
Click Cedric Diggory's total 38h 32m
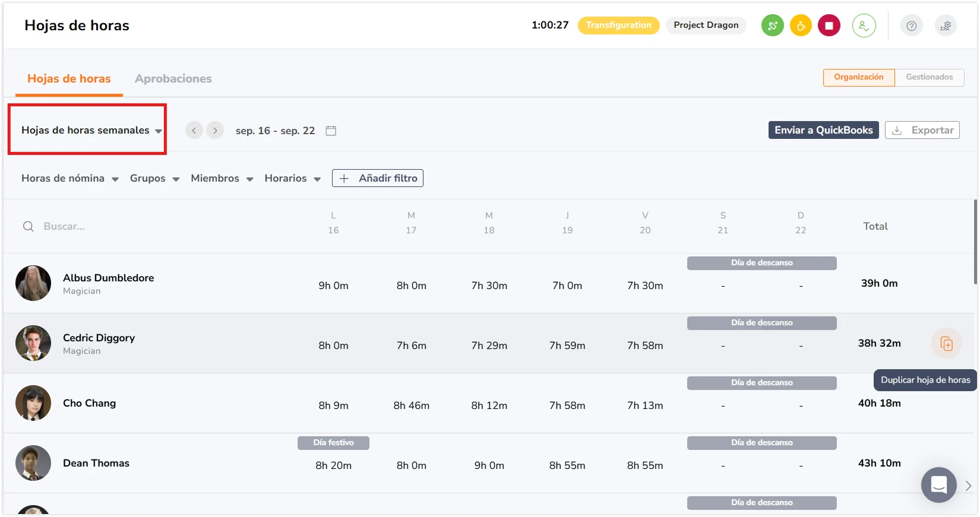(x=880, y=343)
